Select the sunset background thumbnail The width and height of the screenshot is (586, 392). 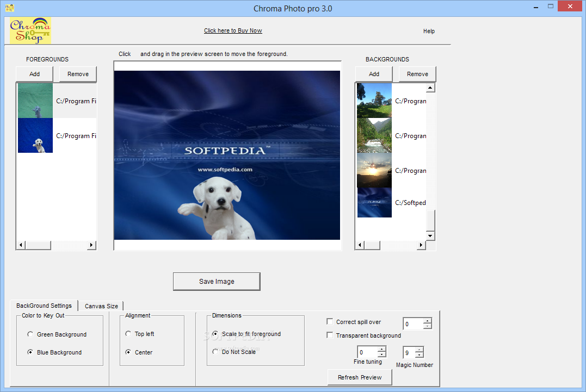(374, 170)
